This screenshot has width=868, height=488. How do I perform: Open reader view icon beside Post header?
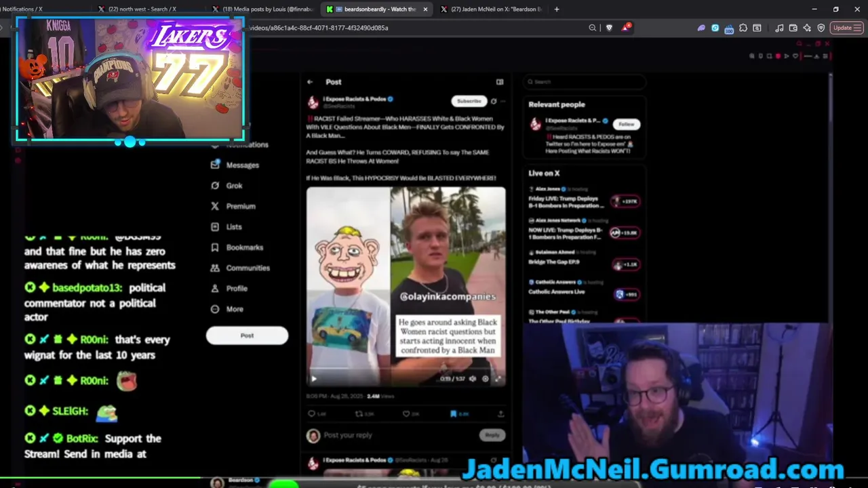click(500, 82)
